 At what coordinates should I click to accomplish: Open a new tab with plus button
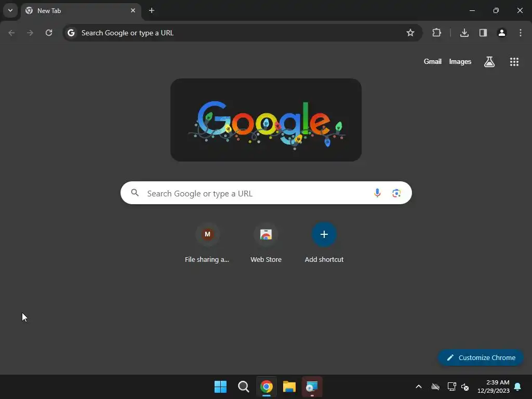tap(152, 10)
